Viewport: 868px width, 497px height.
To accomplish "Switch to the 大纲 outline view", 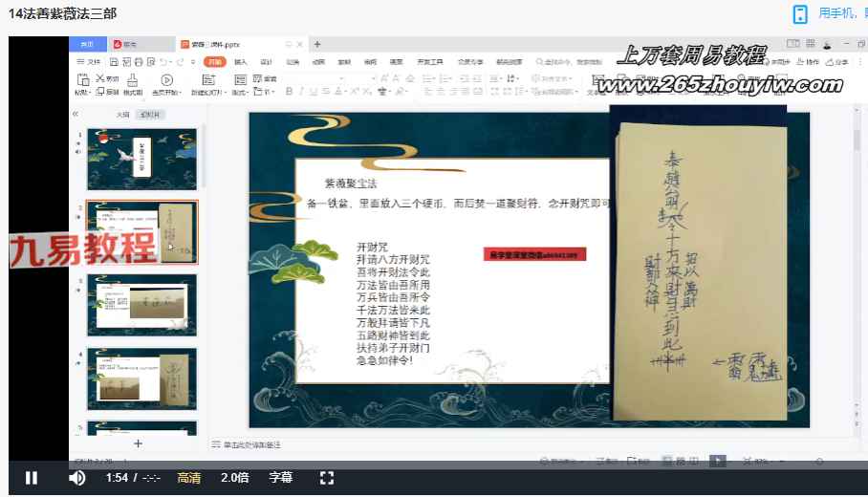I will (123, 115).
